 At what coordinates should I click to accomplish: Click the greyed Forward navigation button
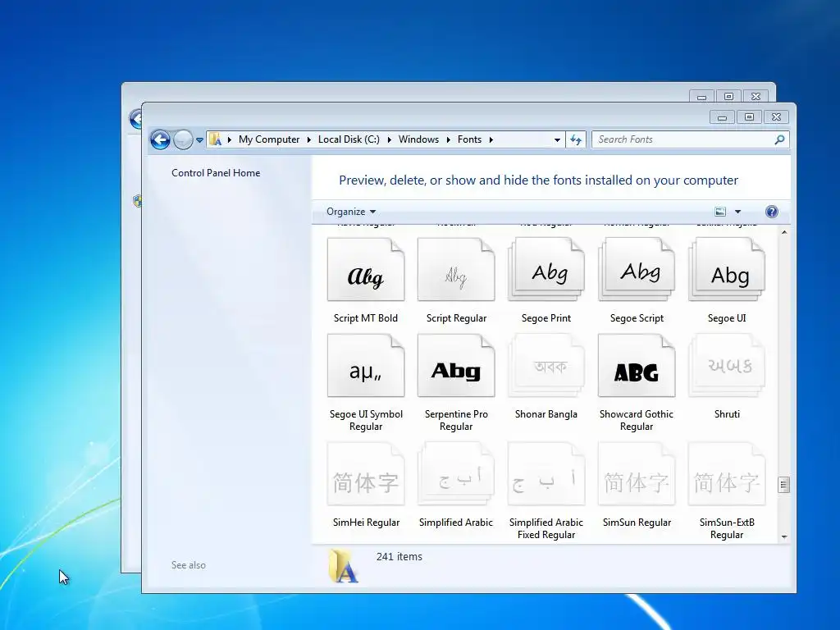click(x=183, y=139)
